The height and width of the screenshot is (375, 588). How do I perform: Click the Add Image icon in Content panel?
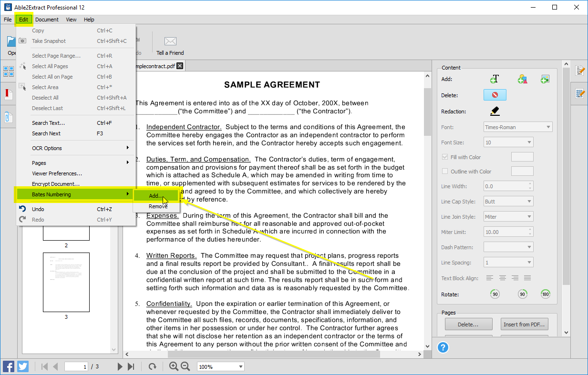point(545,79)
